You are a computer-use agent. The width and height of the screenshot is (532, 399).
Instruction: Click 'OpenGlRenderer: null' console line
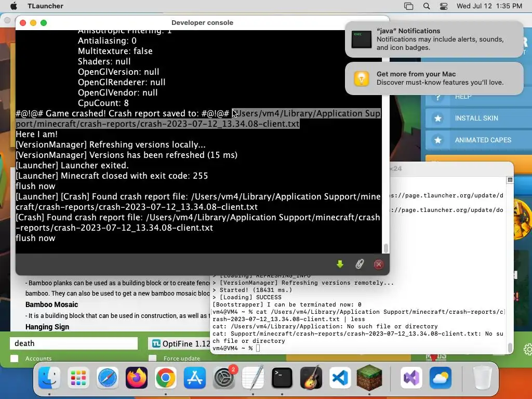pyautogui.click(x=122, y=82)
